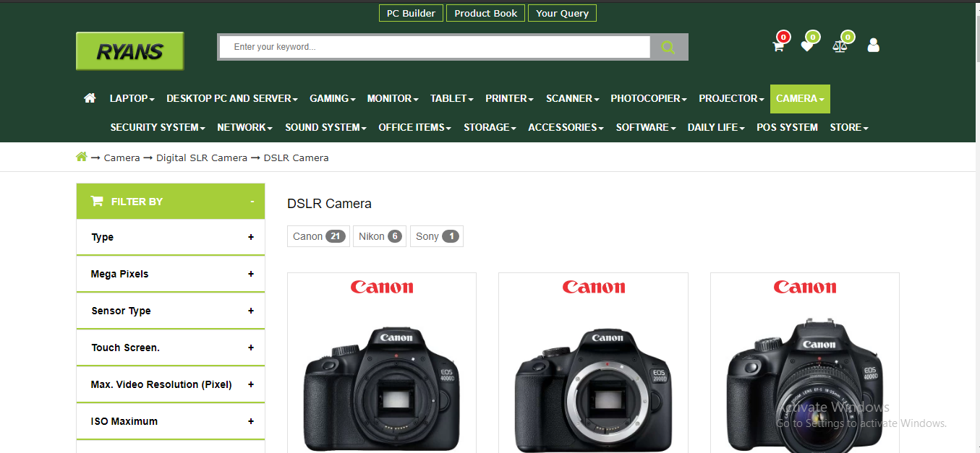This screenshot has width=980, height=453.
Task: Collapse the FILTER BY panel
Action: (252, 201)
